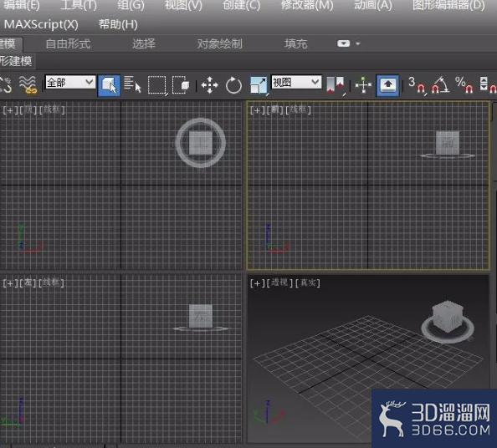Click the ViewCube in the front viewport
The width and height of the screenshot is (497, 448).
(x=448, y=143)
